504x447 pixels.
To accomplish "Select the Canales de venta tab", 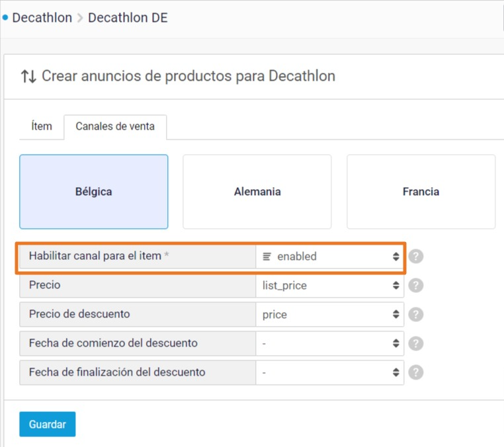I will coord(115,126).
